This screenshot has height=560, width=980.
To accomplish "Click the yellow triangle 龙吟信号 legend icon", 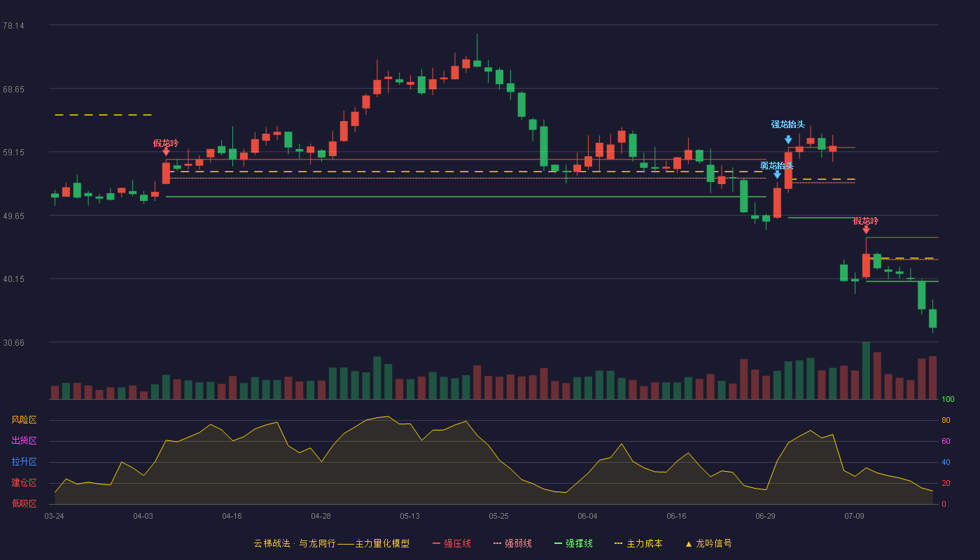I will [689, 544].
